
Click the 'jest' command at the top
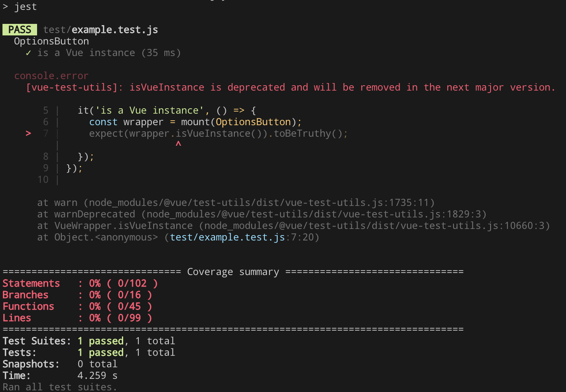(x=26, y=6)
